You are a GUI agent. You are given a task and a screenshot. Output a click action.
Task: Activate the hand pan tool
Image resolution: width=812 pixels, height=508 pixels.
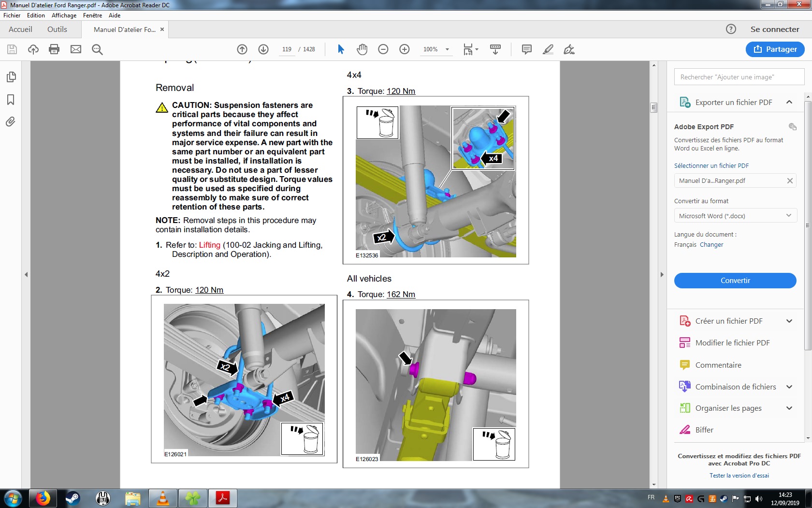tap(362, 49)
